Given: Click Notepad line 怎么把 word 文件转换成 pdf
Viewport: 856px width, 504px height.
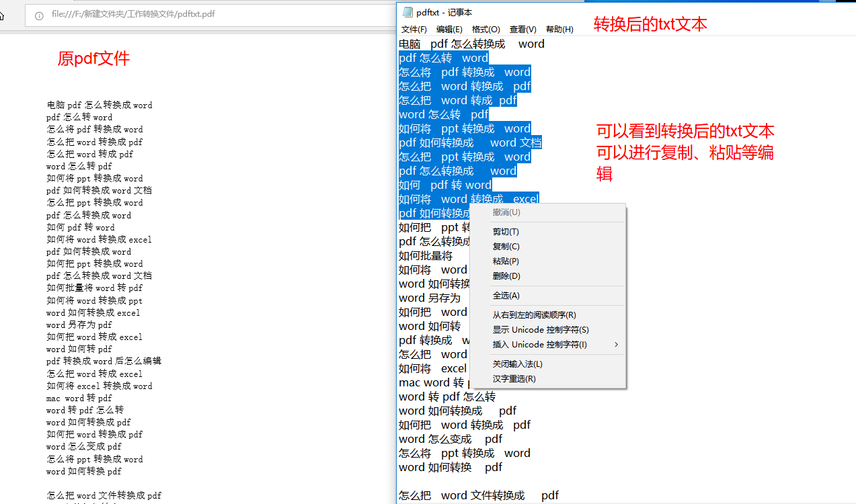Looking at the screenshot, I should coord(479,495).
